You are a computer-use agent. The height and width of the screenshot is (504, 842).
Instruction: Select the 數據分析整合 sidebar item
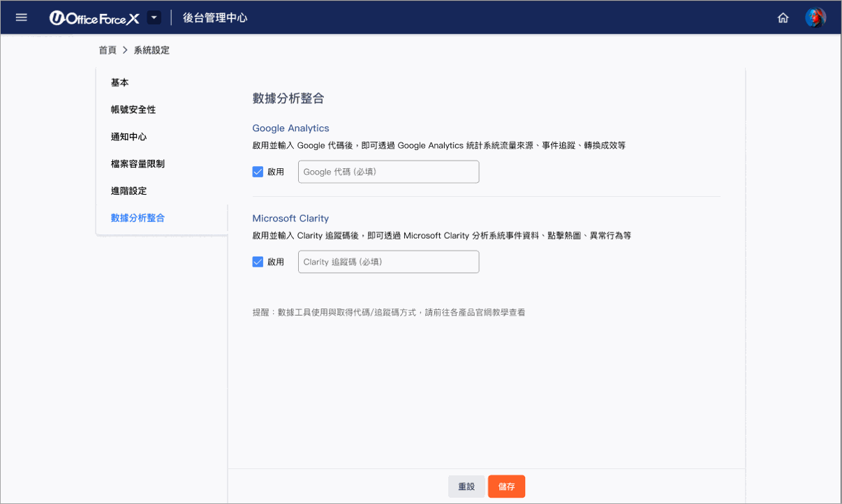138,218
